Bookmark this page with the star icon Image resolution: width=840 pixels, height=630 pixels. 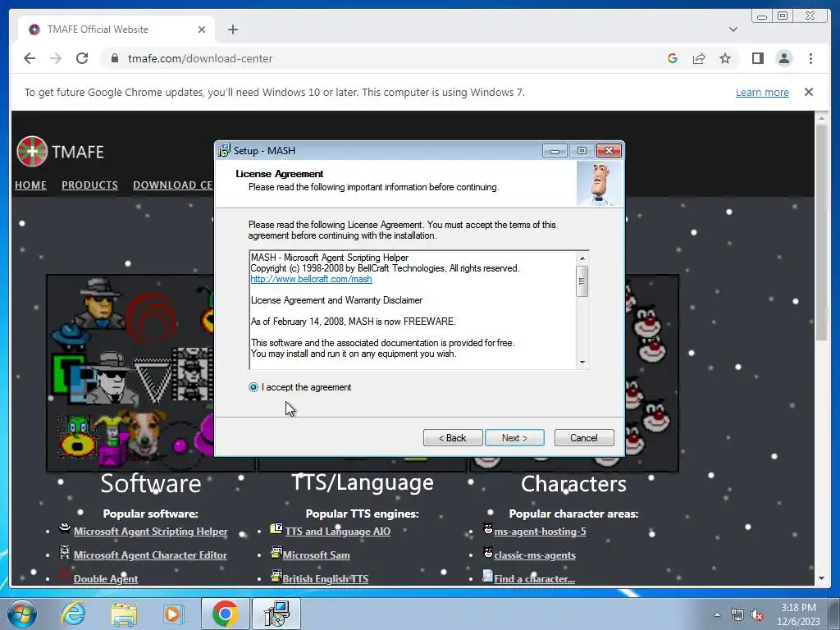point(725,58)
